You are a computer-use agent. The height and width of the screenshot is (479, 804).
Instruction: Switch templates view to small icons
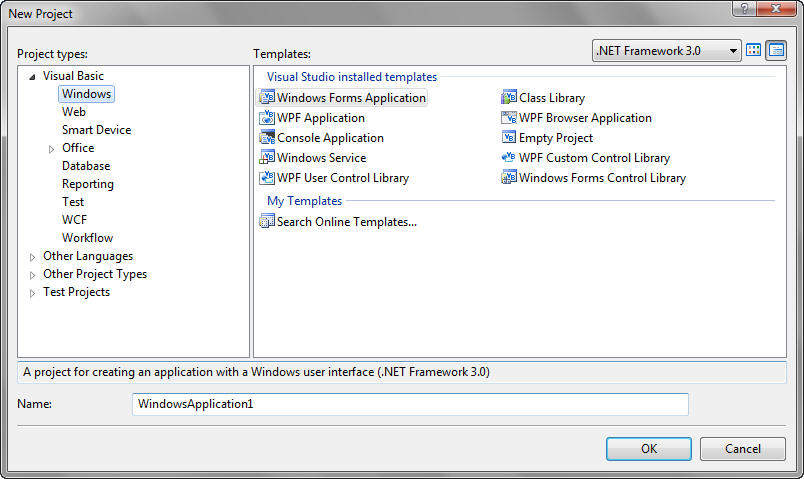click(776, 50)
